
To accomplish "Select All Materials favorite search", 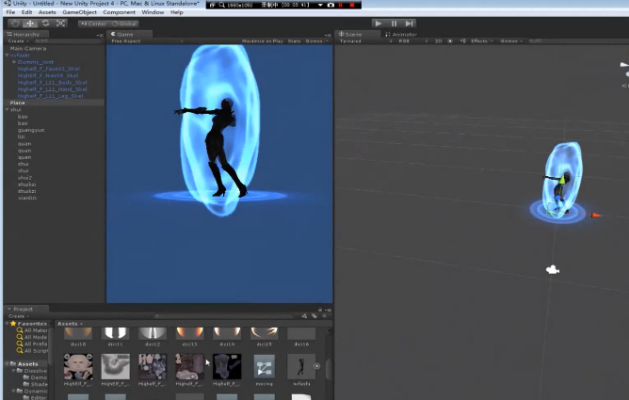I will click(x=32, y=330).
